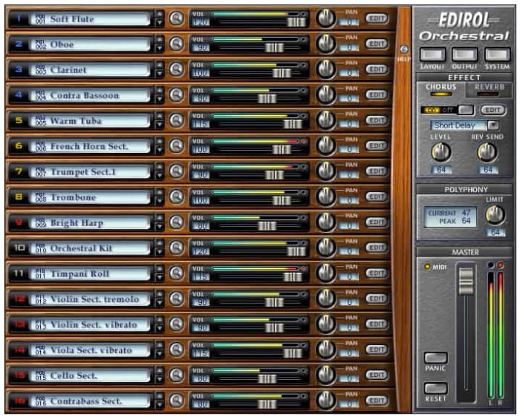The height and width of the screenshot is (420, 520).
Task: Step patch up on Trombone row
Action: [160, 192]
